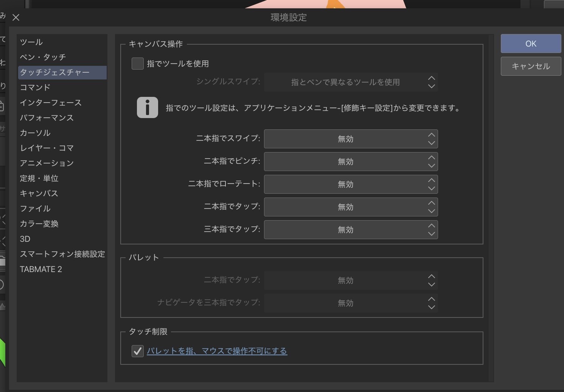Open the 二本指でスワイプ dropdown
Screen dimensions: 564x392
tap(351, 139)
